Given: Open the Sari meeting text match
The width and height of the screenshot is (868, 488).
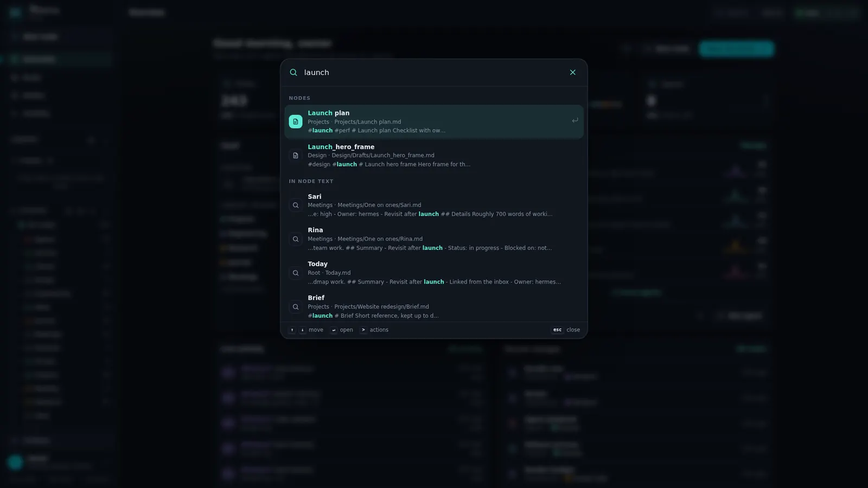Looking at the screenshot, I should click(x=434, y=205).
